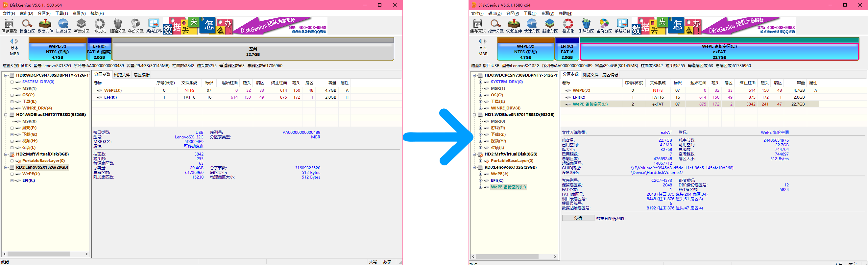Start 系统迁移 from the left window toolbar

[x=154, y=26]
